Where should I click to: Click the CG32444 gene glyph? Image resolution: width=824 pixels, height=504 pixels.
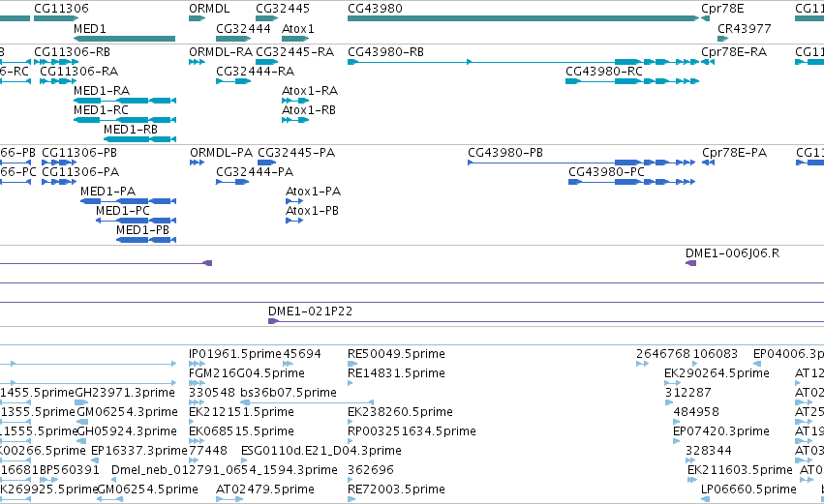point(234,39)
